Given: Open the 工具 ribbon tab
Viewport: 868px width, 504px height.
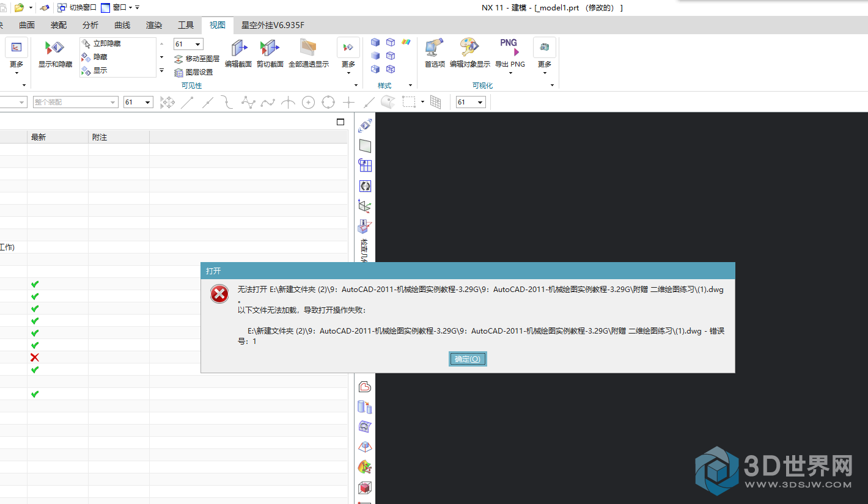Looking at the screenshot, I should [186, 25].
